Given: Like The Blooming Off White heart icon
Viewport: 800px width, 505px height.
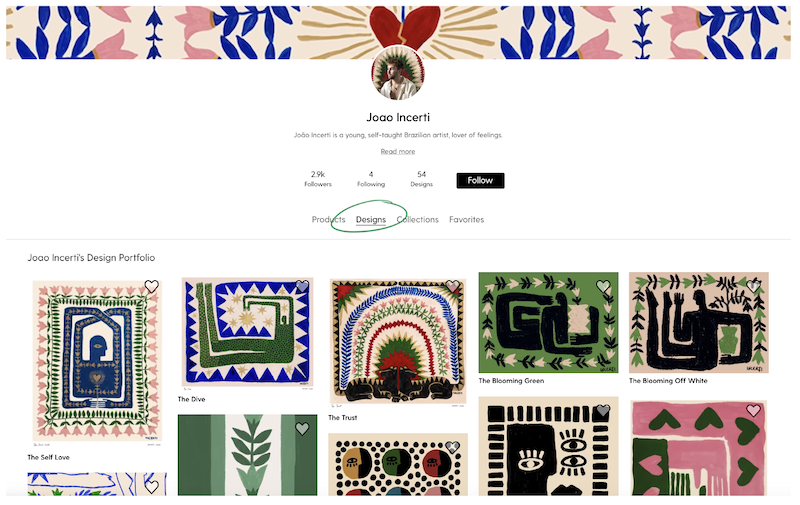Looking at the screenshot, I should (754, 286).
